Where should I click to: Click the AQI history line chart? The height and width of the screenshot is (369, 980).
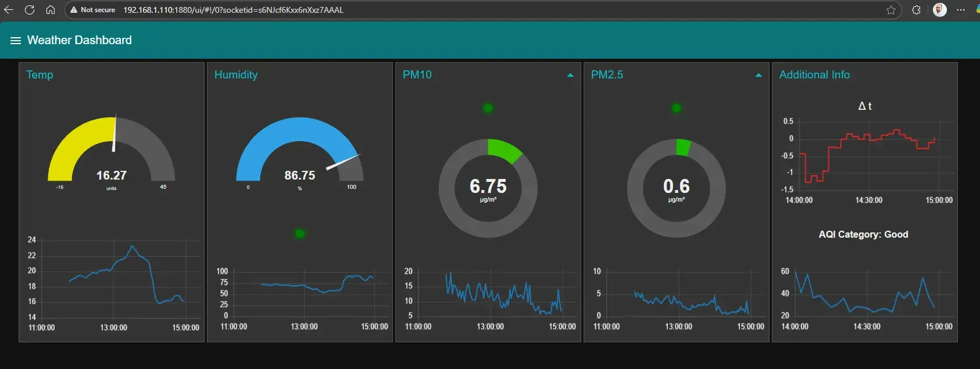pos(864,292)
